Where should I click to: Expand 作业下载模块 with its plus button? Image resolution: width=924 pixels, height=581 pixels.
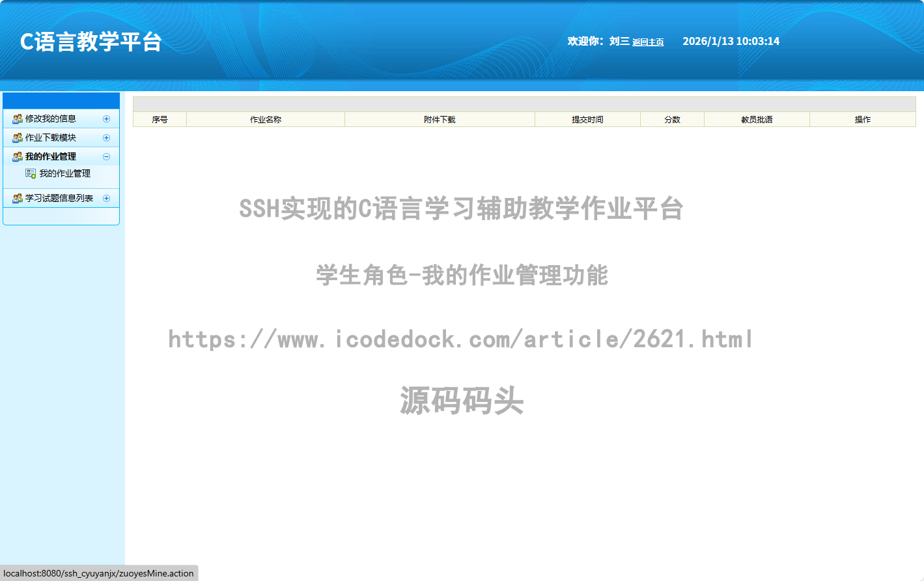107,138
